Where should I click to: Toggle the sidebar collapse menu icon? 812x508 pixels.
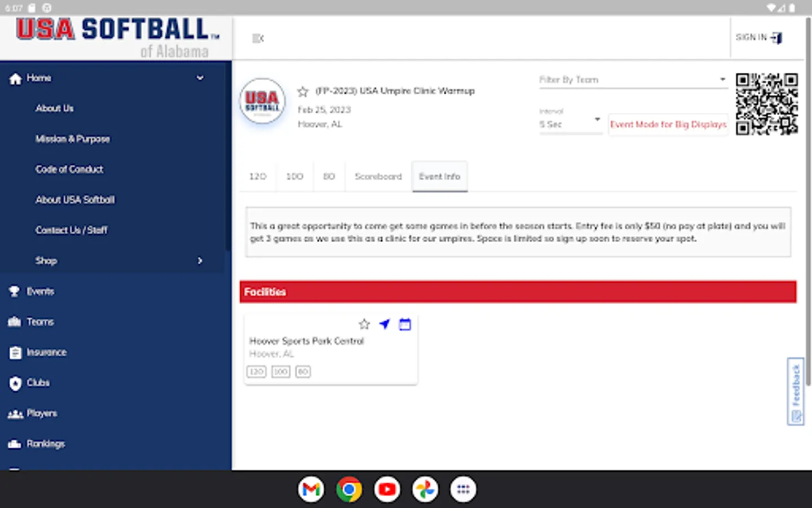click(258, 38)
